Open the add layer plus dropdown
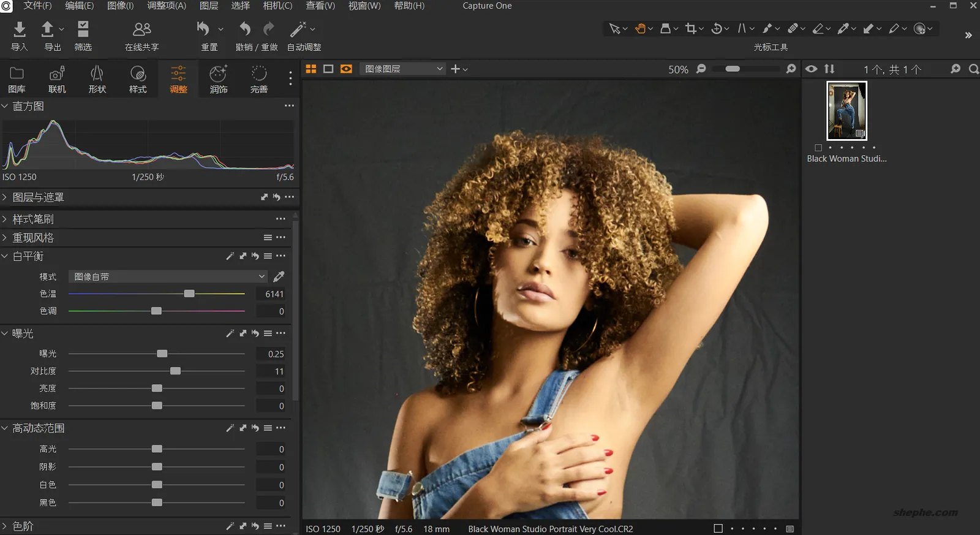The width and height of the screenshot is (980, 535). (x=459, y=69)
